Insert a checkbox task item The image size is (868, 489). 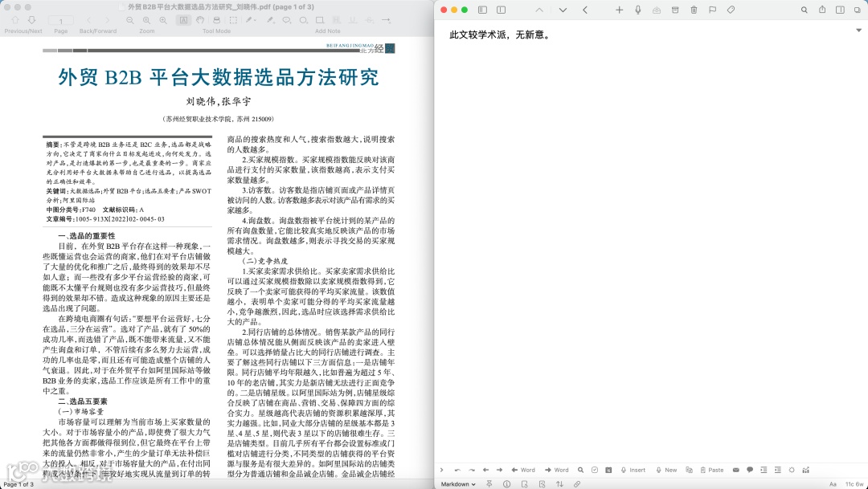click(x=595, y=471)
